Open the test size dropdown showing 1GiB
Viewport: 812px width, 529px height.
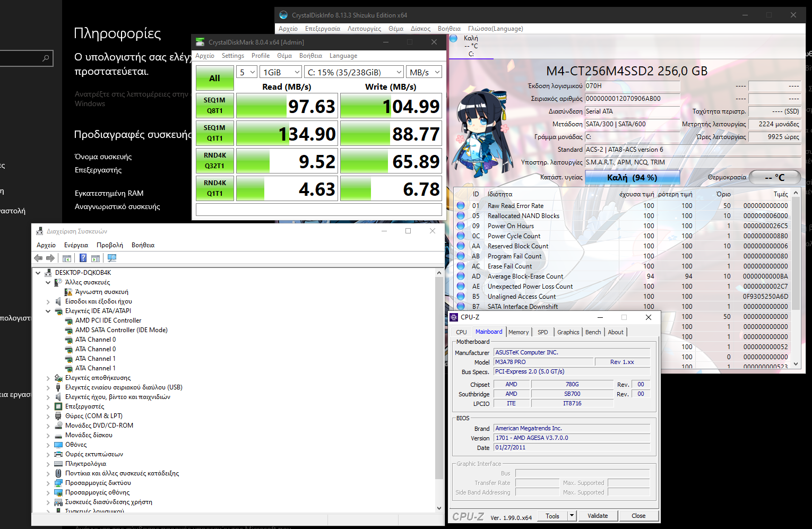click(x=281, y=72)
